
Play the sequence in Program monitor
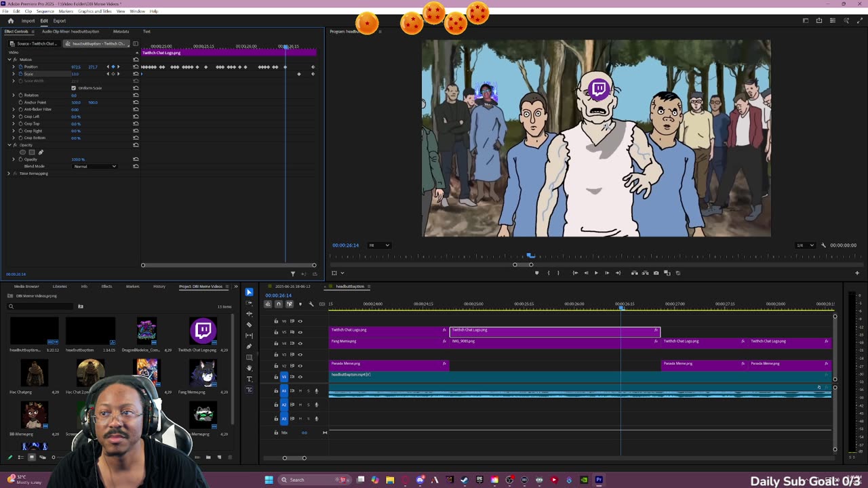tap(596, 272)
